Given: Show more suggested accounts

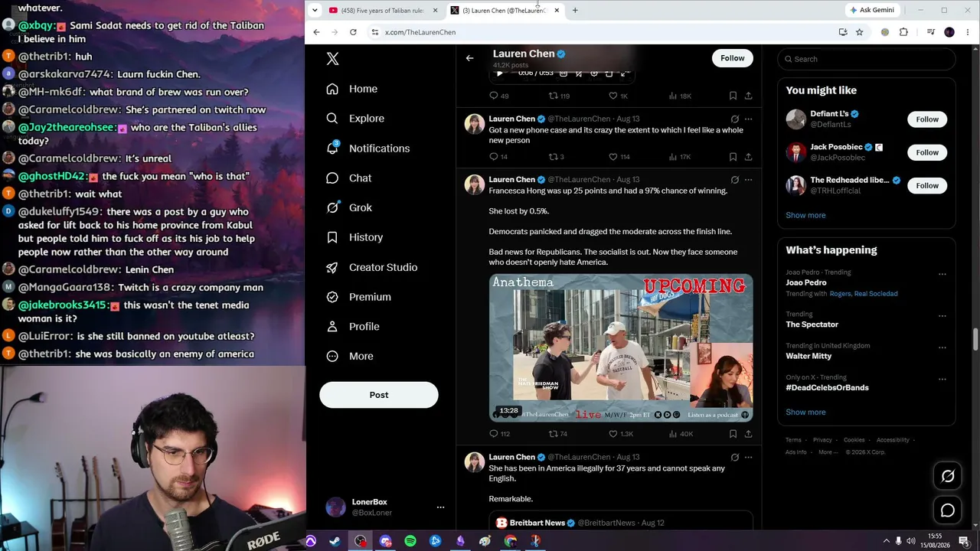Looking at the screenshot, I should (805, 215).
